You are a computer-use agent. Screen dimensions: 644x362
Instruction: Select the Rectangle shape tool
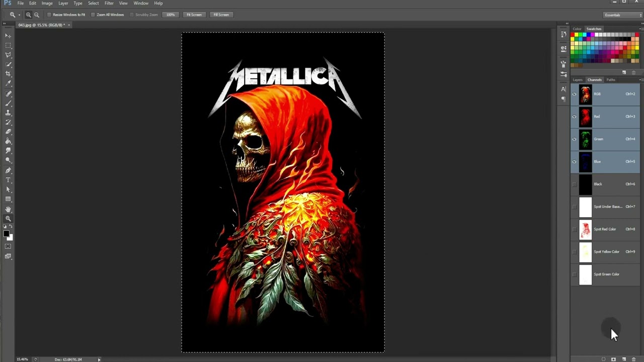8,199
